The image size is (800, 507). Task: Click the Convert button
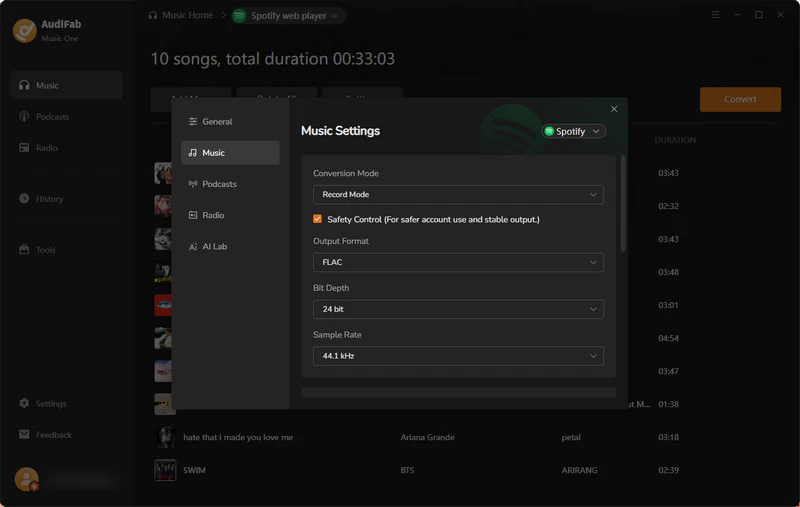[x=740, y=99]
